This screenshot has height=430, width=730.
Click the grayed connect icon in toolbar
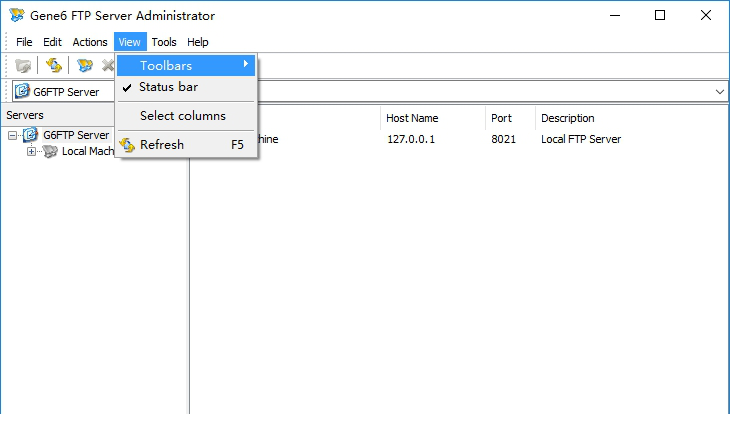click(22, 66)
